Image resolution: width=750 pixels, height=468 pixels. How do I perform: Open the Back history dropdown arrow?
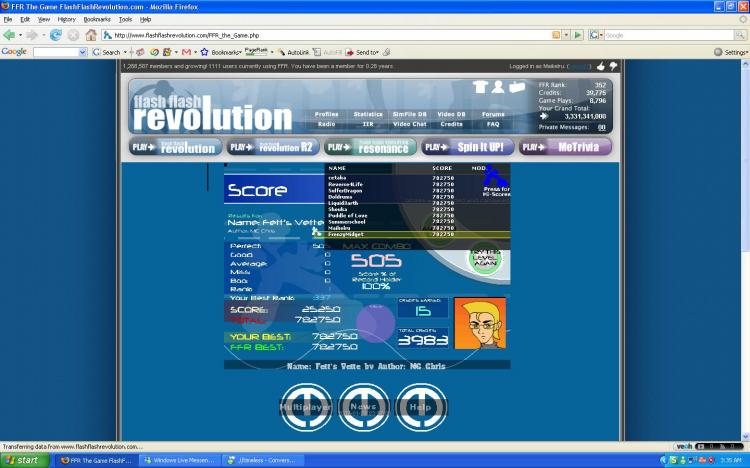pos(20,35)
